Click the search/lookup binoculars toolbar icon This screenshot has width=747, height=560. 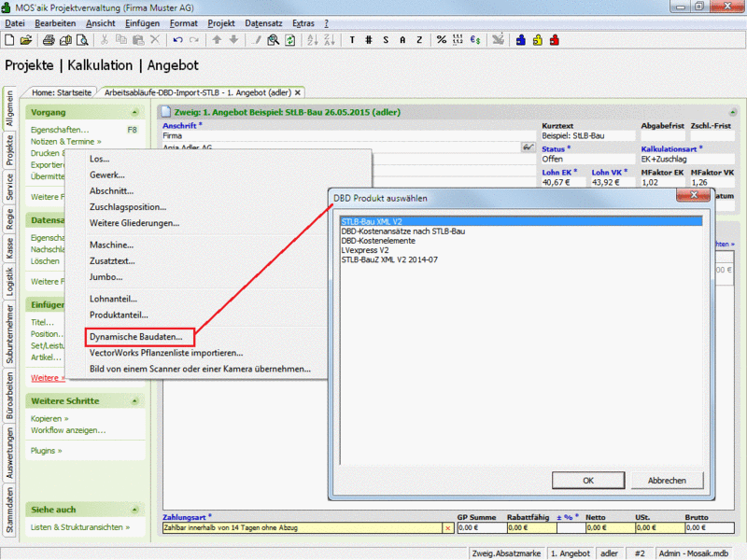coord(273,40)
